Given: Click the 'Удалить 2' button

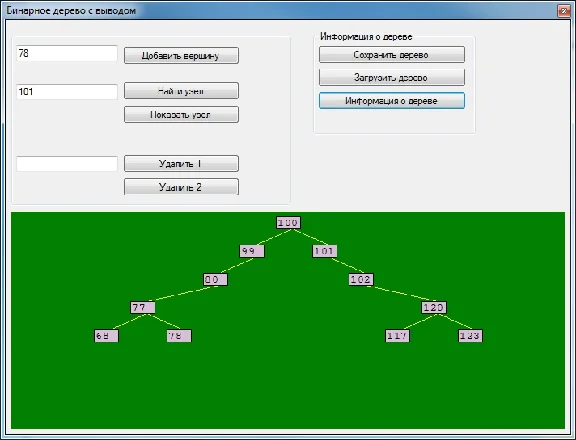Looking at the screenshot, I should click(181, 187).
